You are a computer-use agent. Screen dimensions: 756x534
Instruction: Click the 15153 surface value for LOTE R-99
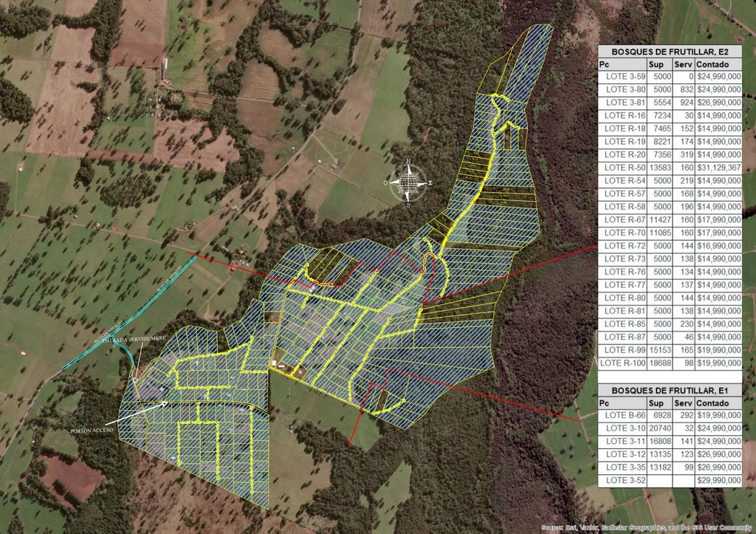coord(659,350)
